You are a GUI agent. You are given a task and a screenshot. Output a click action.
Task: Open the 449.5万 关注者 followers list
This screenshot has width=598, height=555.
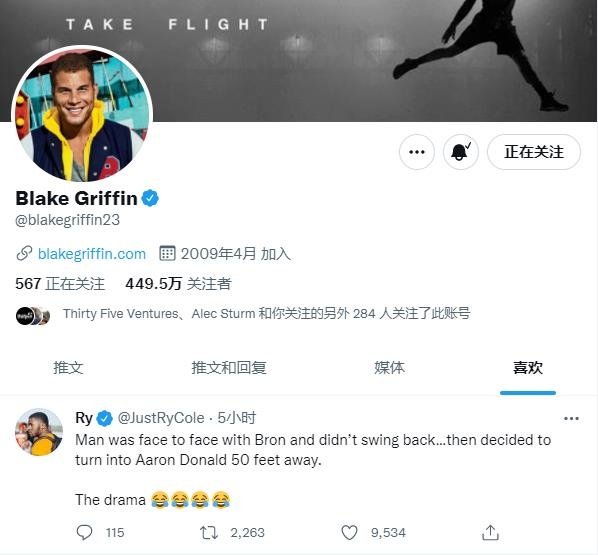point(178,283)
